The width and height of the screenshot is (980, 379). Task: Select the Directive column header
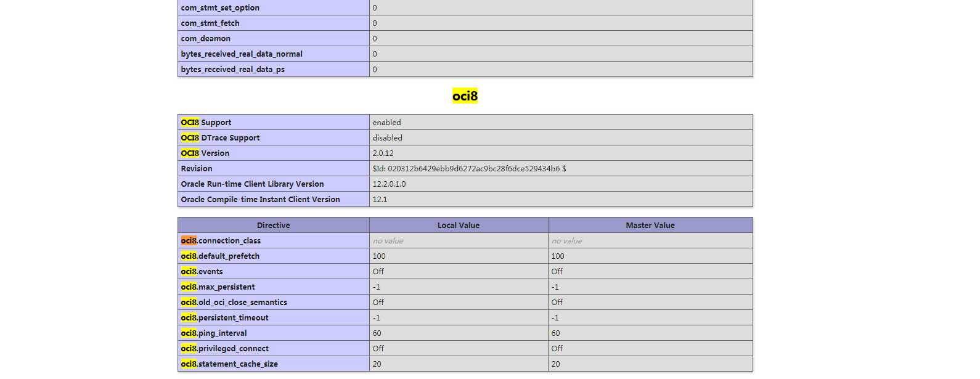coord(274,225)
